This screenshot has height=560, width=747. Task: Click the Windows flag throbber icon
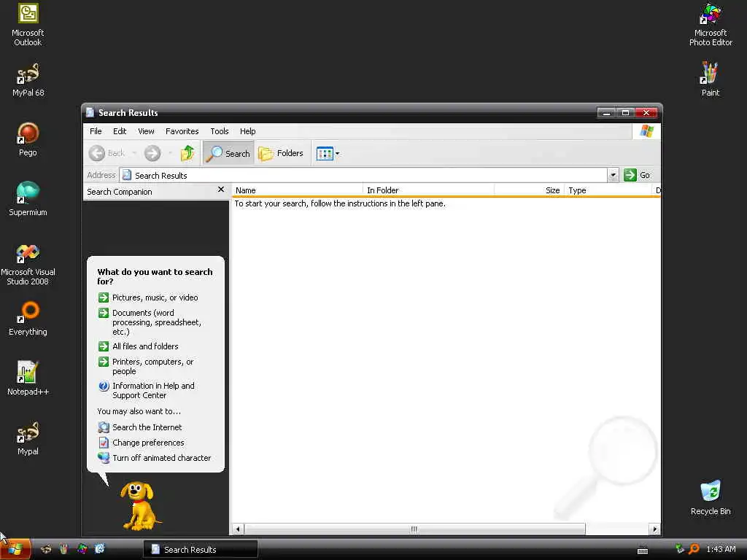point(647,131)
